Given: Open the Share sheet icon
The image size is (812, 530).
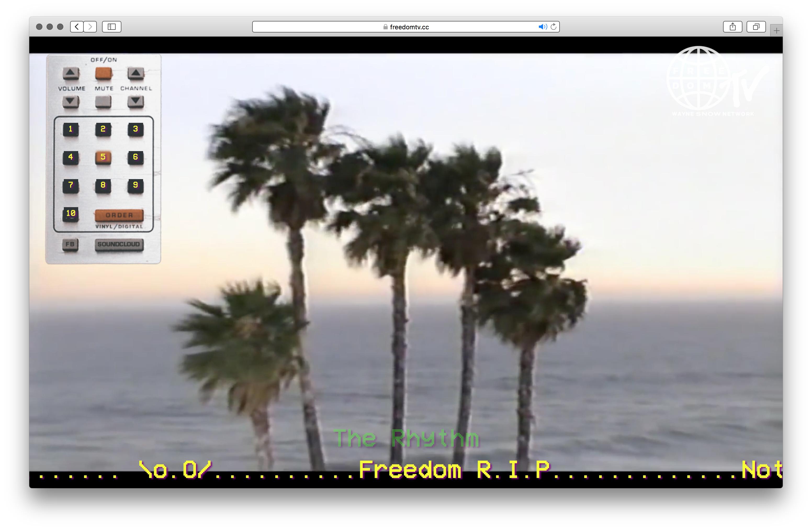Looking at the screenshot, I should [732, 27].
